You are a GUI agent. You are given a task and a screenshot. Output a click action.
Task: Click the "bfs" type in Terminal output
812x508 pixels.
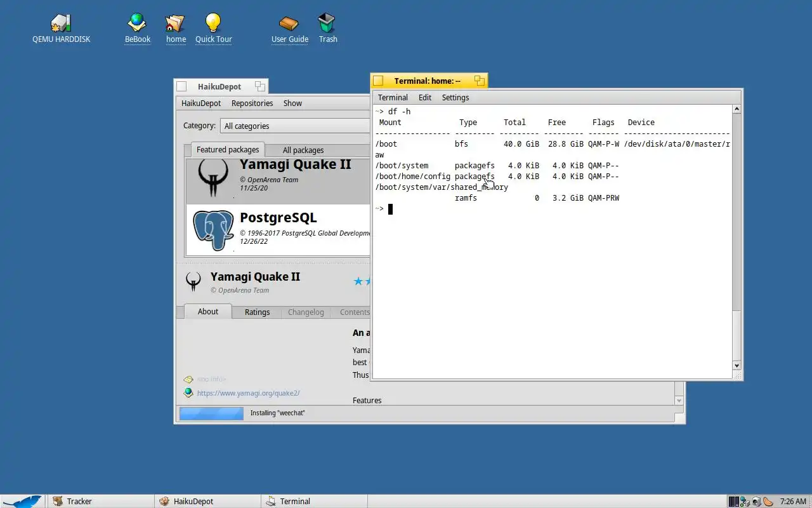[x=461, y=144]
